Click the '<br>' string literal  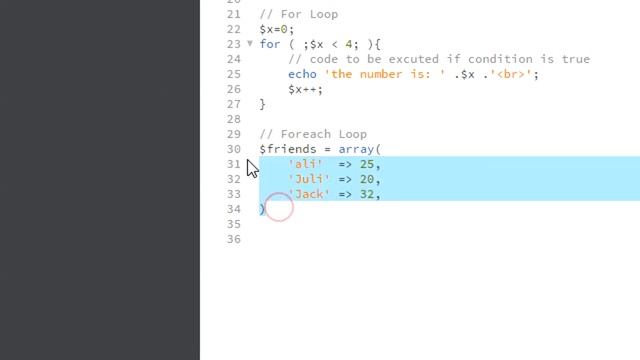(511, 74)
